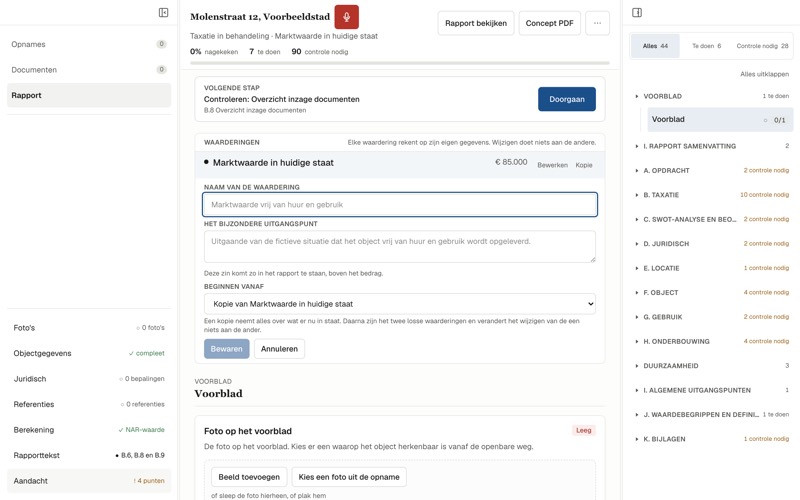Expand B. TAXATIE section

click(x=712, y=195)
